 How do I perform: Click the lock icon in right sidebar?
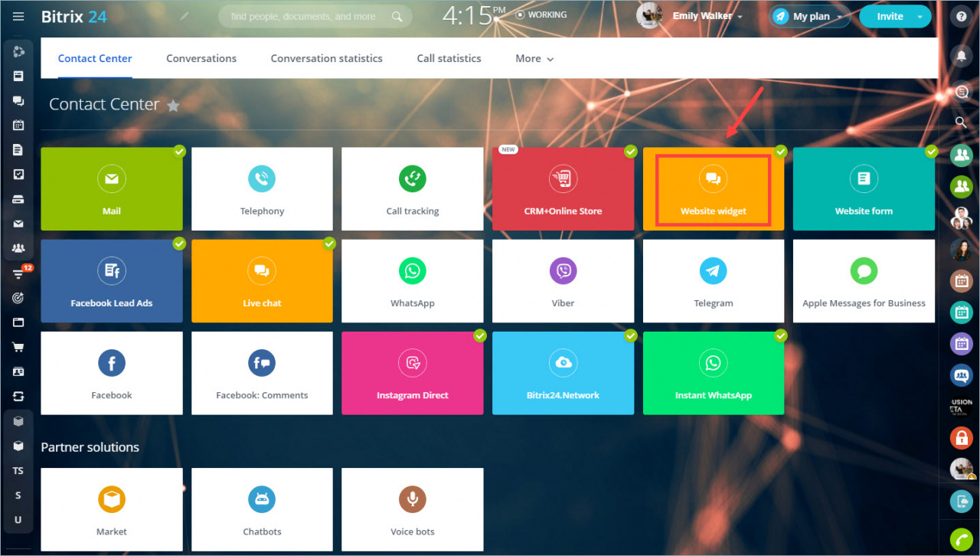961,438
